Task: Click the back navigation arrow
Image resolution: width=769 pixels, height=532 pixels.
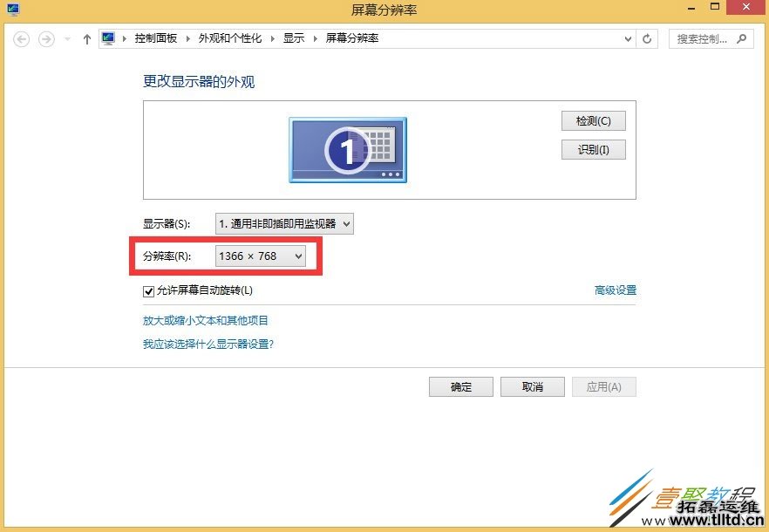Action: [x=21, y=38]
